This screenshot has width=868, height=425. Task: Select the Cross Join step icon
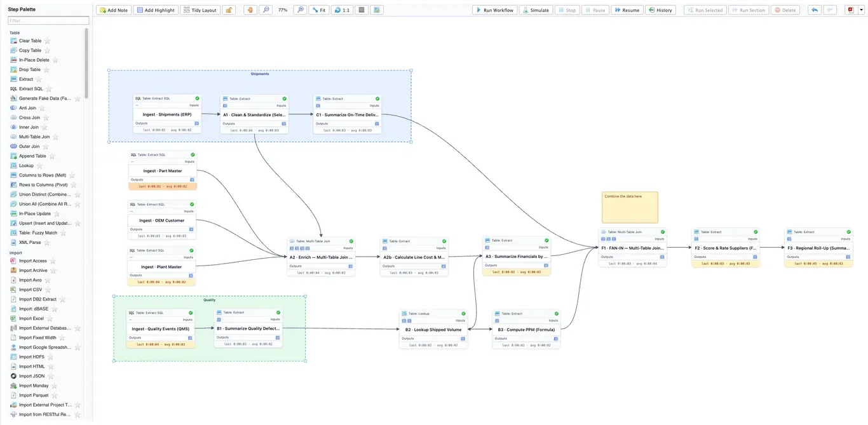tap(13, 118)
